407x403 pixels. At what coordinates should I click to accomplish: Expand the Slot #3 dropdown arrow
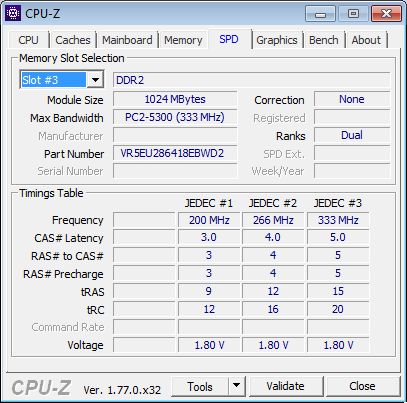pos(95,80)
